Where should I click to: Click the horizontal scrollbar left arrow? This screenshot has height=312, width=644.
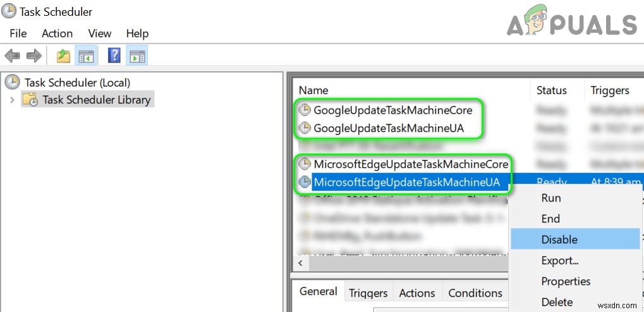coord(301,263)
